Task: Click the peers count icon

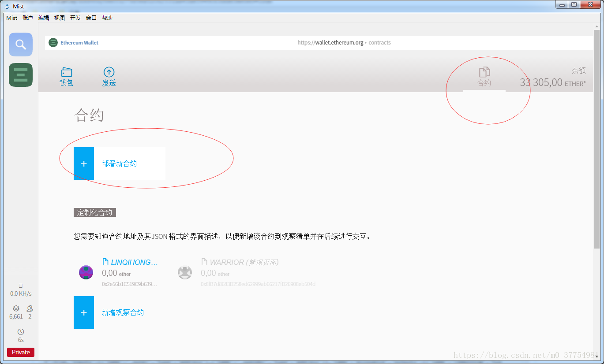Action: 30,308
